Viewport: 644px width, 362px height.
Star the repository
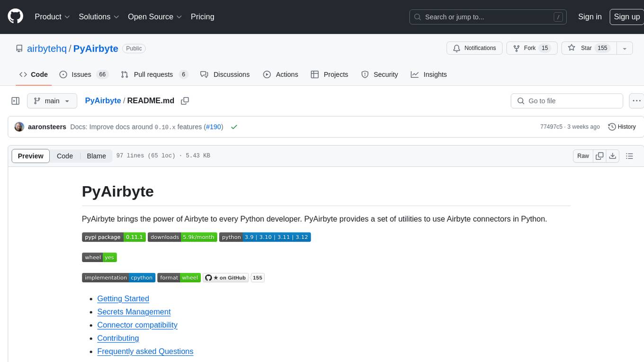click(589, 48)
